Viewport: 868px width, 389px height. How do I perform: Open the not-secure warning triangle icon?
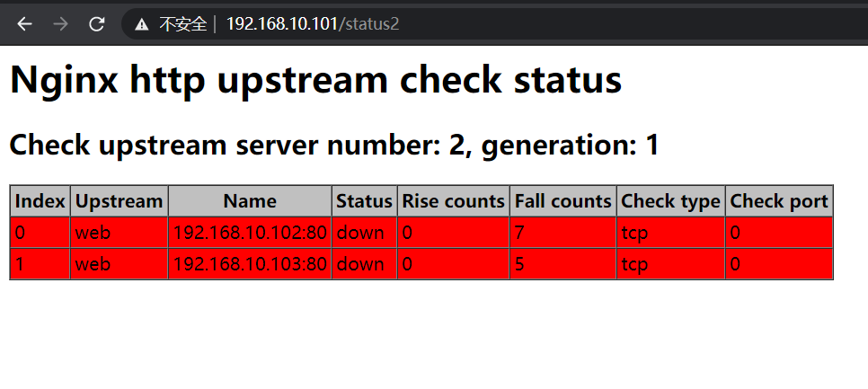pyautogui.click(x=142, y=24)
